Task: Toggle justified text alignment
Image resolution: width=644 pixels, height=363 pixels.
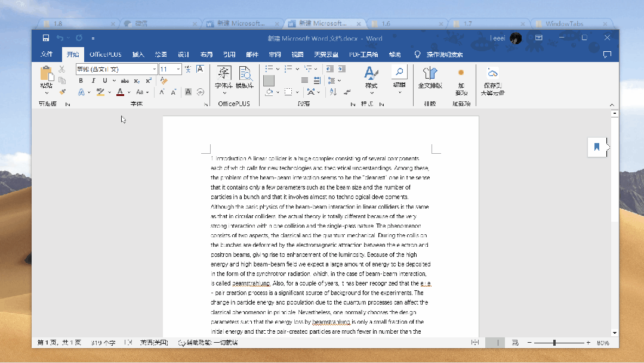Action: [x=304, y=80]
